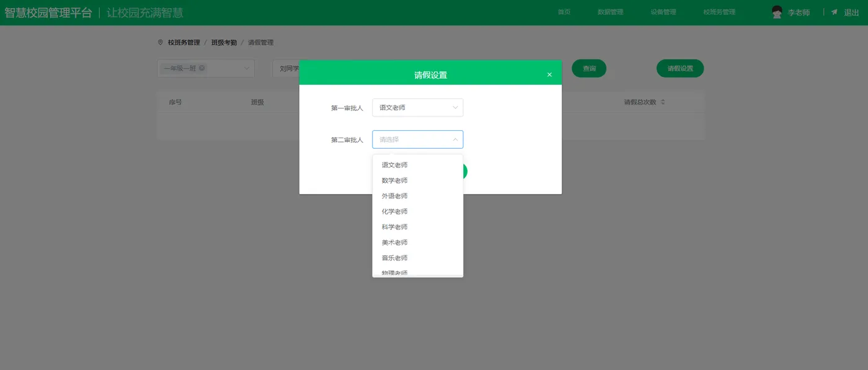This screenshot has width=868, height=370.
Task: Navigate home via the 首页 menu
Action: click(563, 11)
